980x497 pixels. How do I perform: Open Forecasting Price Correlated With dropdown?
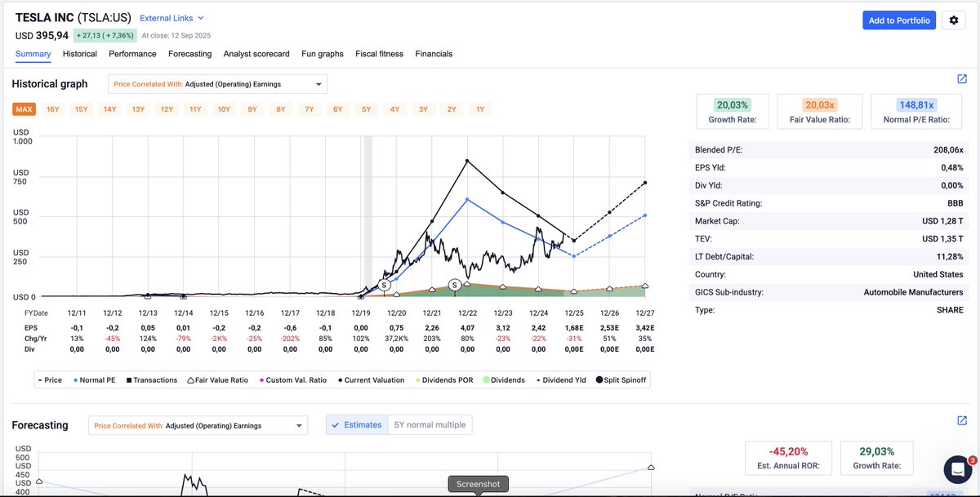pyautogui.click(x=198, y=425)
